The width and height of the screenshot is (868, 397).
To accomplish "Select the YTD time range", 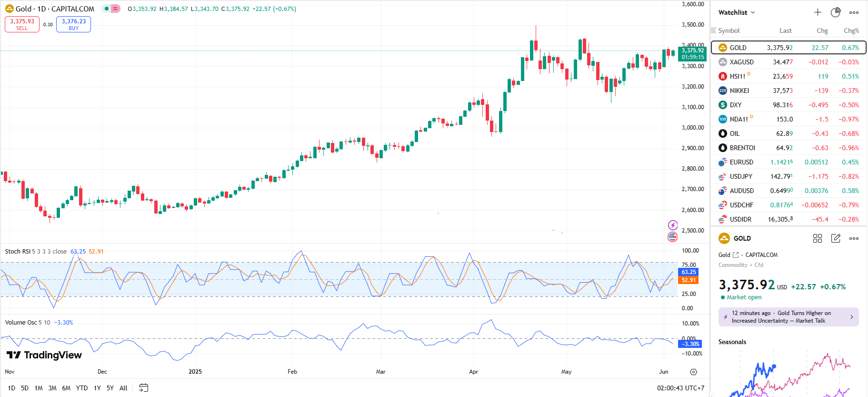I will pyautogui.click(x=82, y=388).
